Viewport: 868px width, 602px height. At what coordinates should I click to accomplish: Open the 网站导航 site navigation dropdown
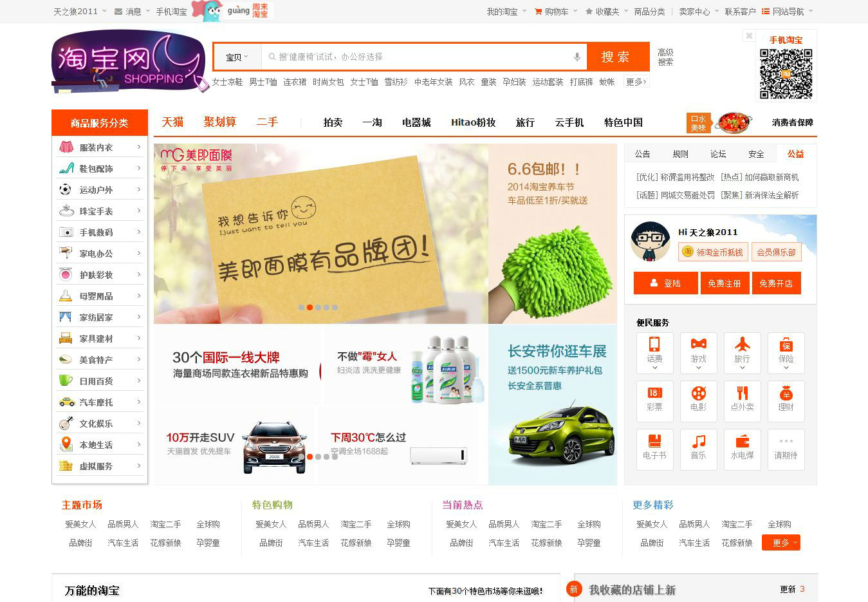pos(788,12)
